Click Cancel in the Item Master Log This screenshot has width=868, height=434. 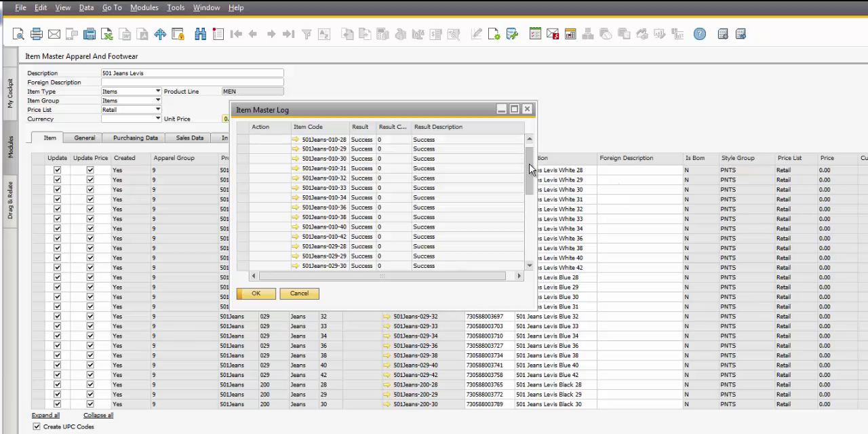[299, 294]
